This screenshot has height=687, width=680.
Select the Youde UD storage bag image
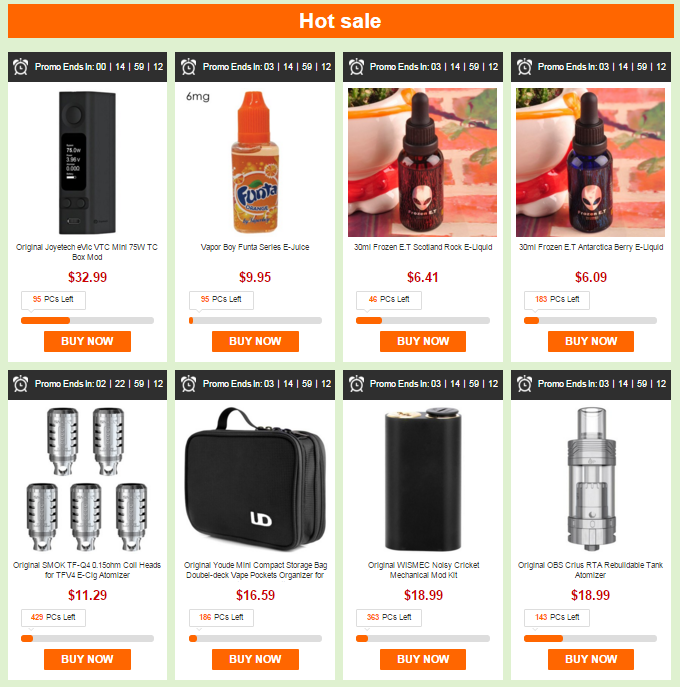[x=255, y=479]
